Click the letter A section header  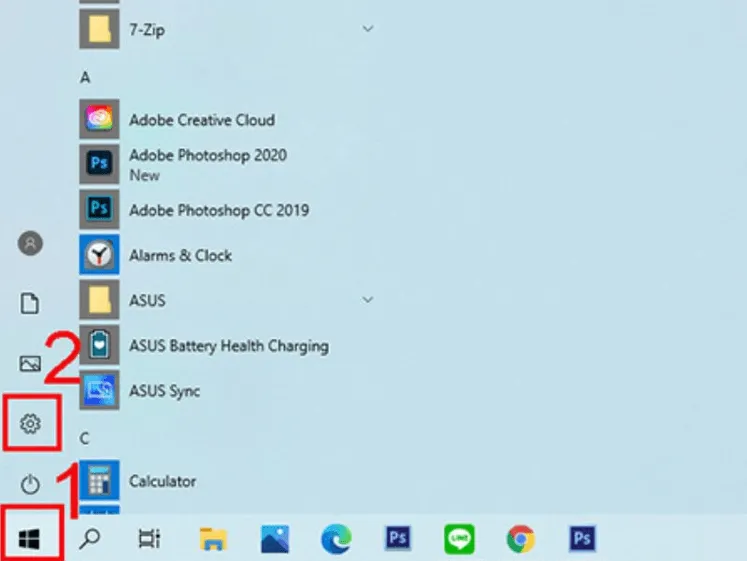pos(85,77)
